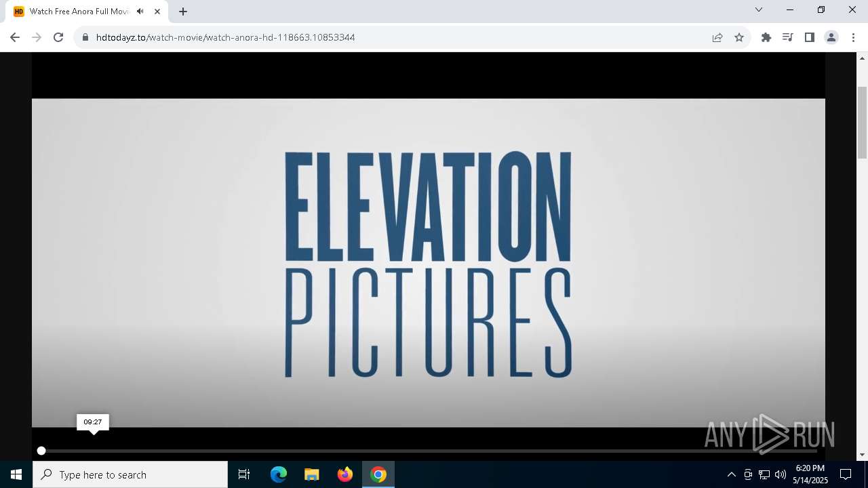Click the address bar URL

coord(225,37)
